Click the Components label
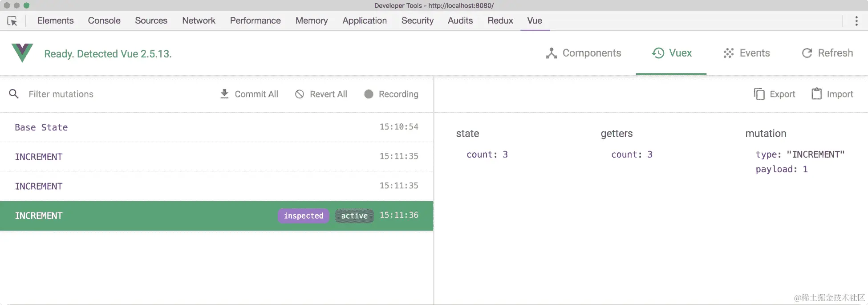Image resolution: width=868 pixels, height=305 pixels. 592,53
